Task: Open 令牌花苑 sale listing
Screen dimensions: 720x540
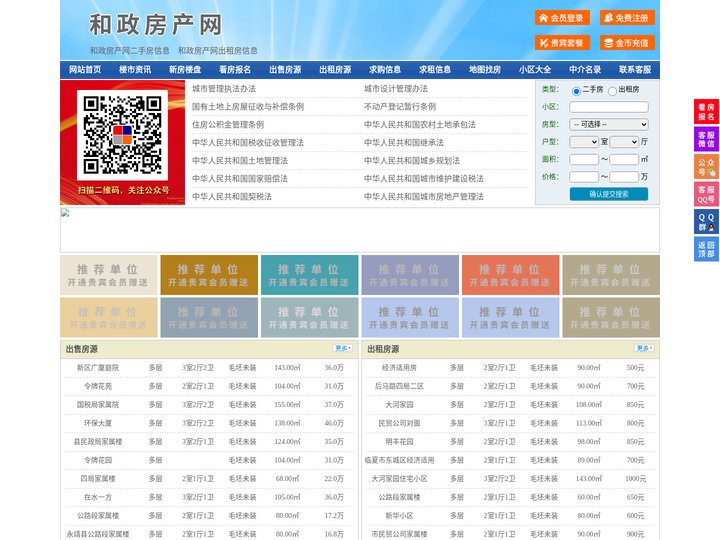Action: pos(98,386)
